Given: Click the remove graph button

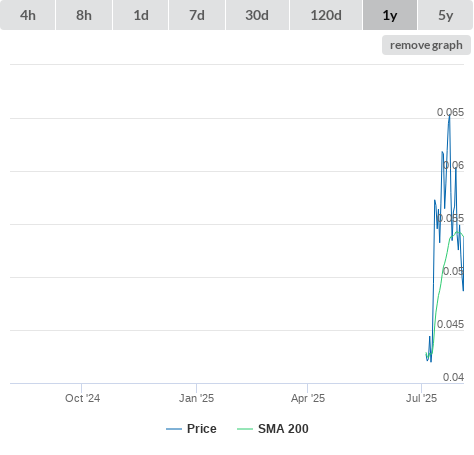Looking at the screenshot, I should coord(426,45).
